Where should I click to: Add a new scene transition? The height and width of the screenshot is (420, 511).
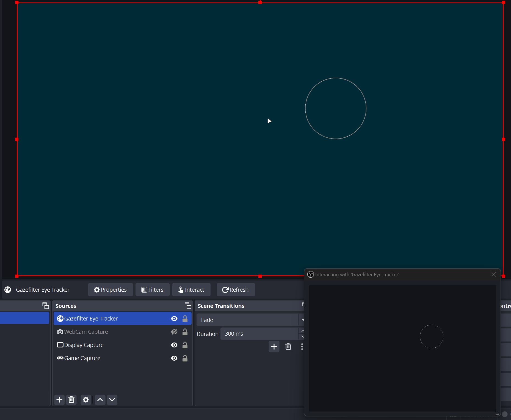pos(274,347)
